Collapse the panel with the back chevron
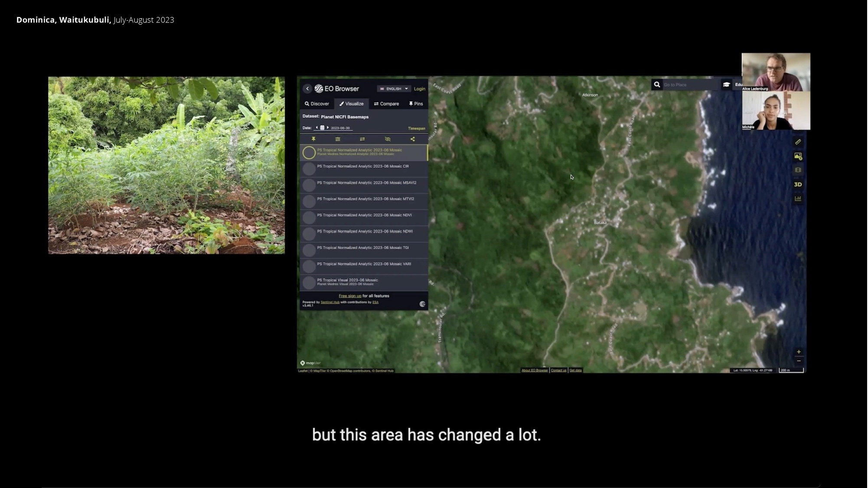The width and height of the screenshot is (868, 488). pyautogui.click(x=307, y=88)
